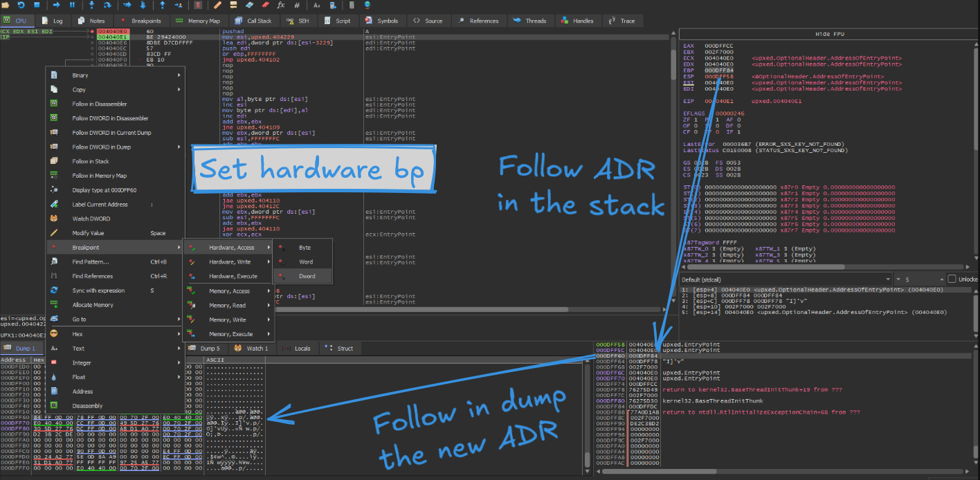The height and width of the screenshot is (480, 980).
Task: Click the Restart debugging toolbar icon
Action: [x=21, y=5]
